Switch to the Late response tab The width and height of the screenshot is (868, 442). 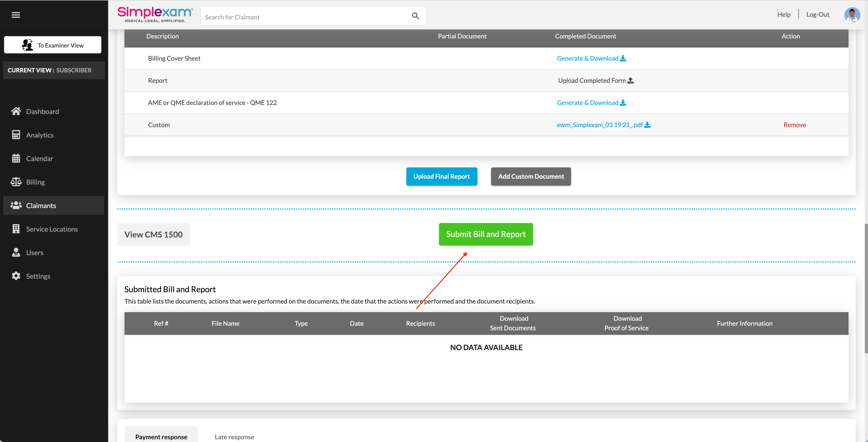(x=234, y=437)
